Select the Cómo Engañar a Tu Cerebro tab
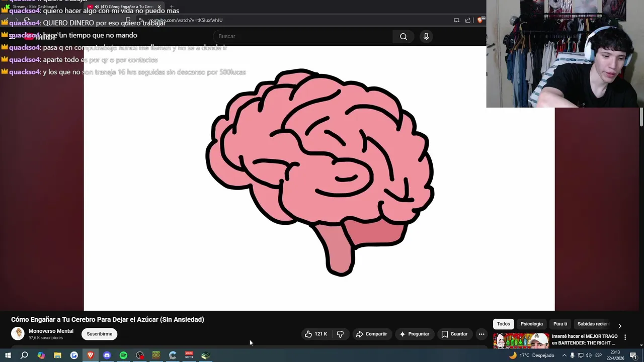The width and height of the screenshot is (644, 362). (x=123, y=7)
